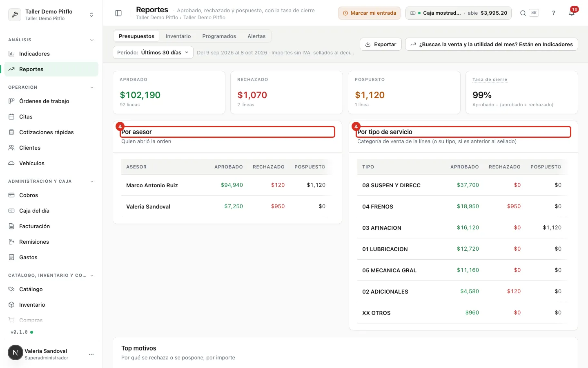Open the Taller Demo Pitflo workspace switcher

point(51,15)
